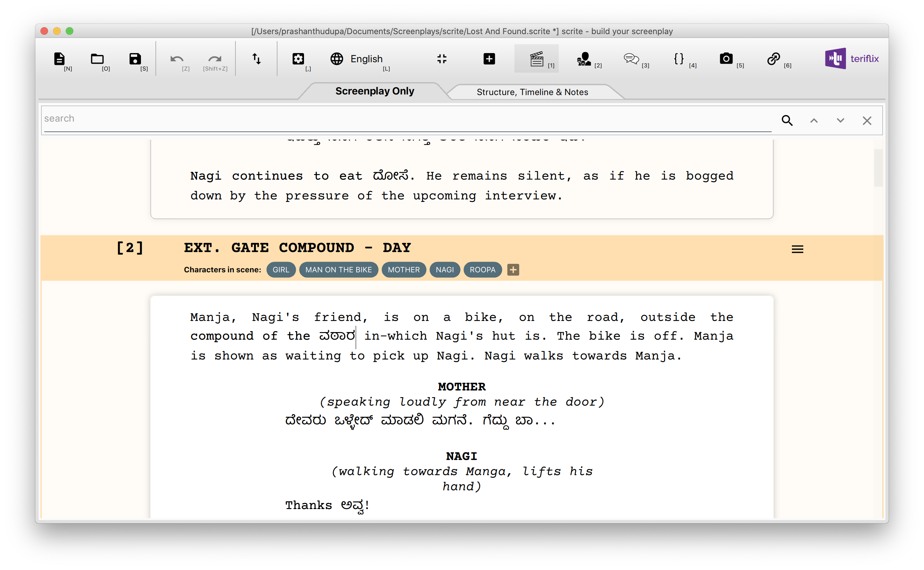Image resolution: width=924 pixels, height=570 pixels.
Task: Go to previous search result
Action: (814, 121)
